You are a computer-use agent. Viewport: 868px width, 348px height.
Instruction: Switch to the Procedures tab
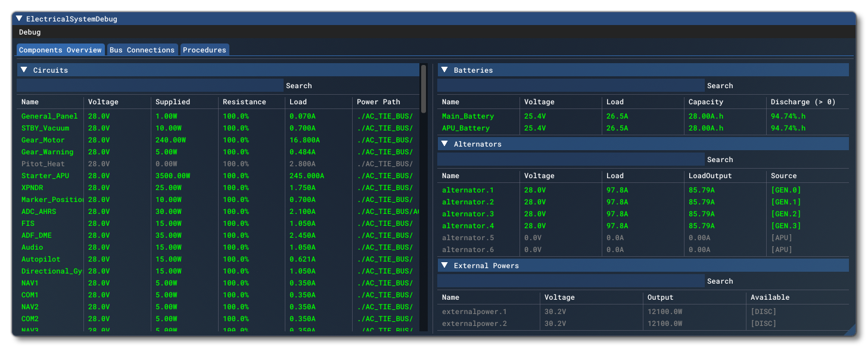coord(204,50)
